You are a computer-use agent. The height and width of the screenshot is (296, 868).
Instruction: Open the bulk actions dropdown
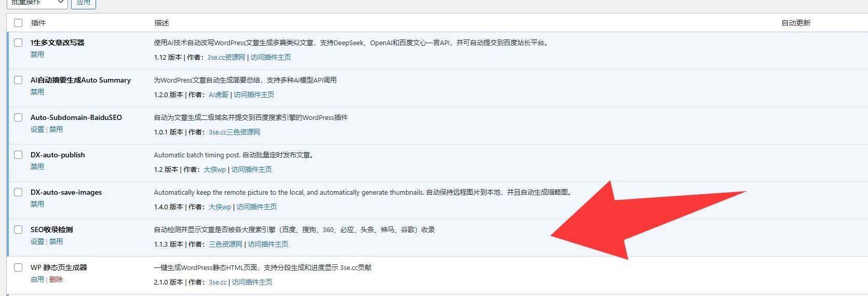point(36,3)
